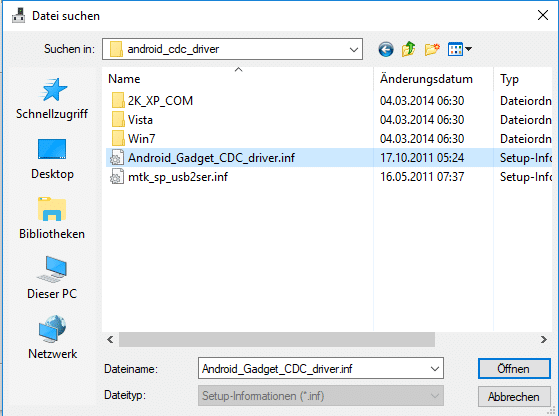Select the 2K_XP_COM folder
This screenshot has height=416, width=559.
[x=160, y=101]
